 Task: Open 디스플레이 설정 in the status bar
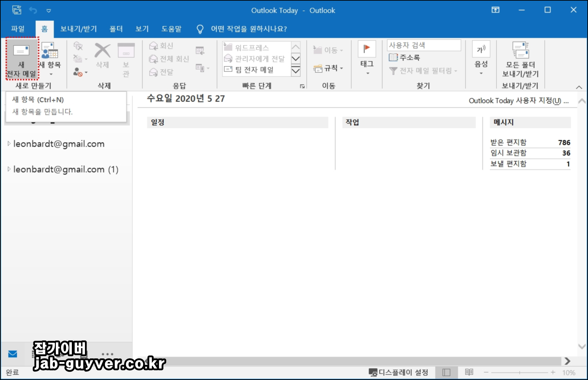[x=398, y=372]
